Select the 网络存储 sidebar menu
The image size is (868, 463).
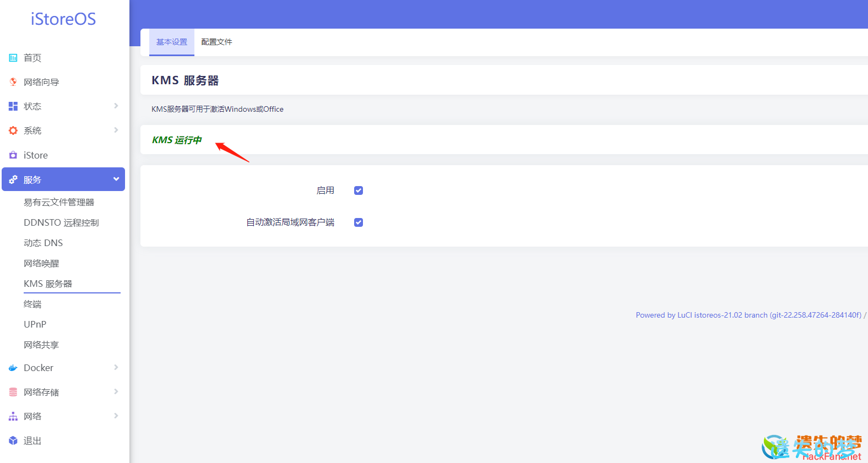pos(41,392)
